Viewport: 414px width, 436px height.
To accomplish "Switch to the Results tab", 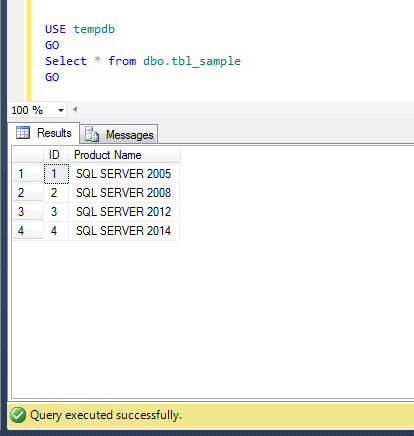I will (44, 133).
